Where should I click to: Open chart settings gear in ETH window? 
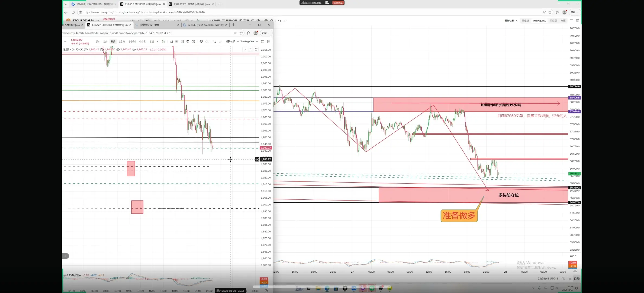click(193, 42)
